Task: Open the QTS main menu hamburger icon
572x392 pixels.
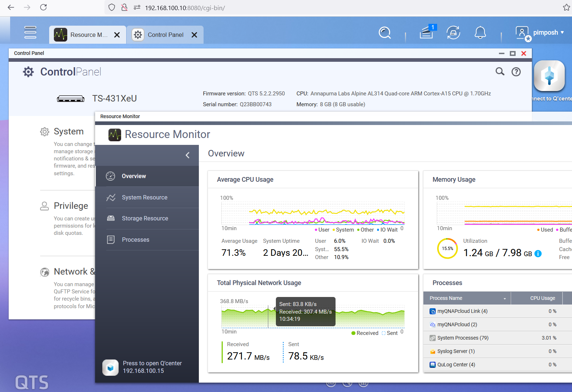Action: [x=30, y=32]
